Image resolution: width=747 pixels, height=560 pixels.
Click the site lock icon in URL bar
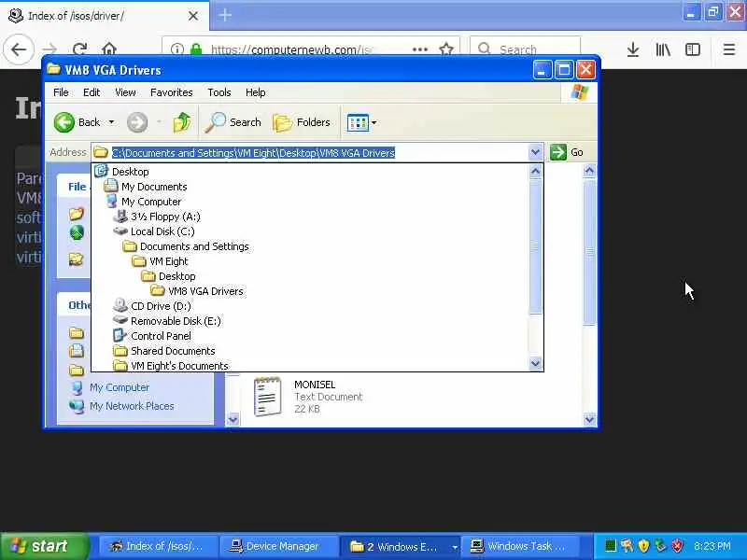coord(196,49)
